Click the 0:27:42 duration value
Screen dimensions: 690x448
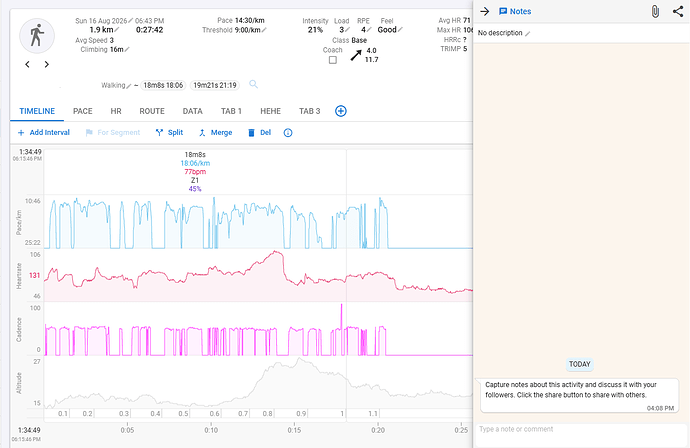[150, 30]
